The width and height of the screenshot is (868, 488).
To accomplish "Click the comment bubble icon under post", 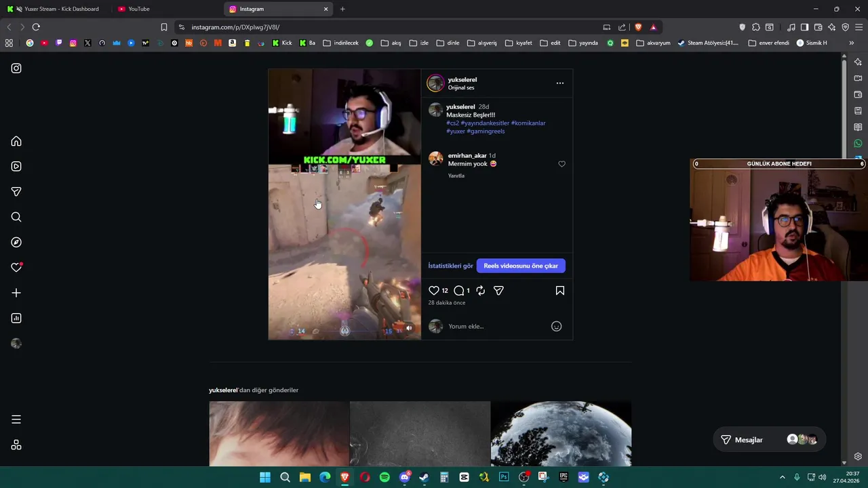I will 459,290.
